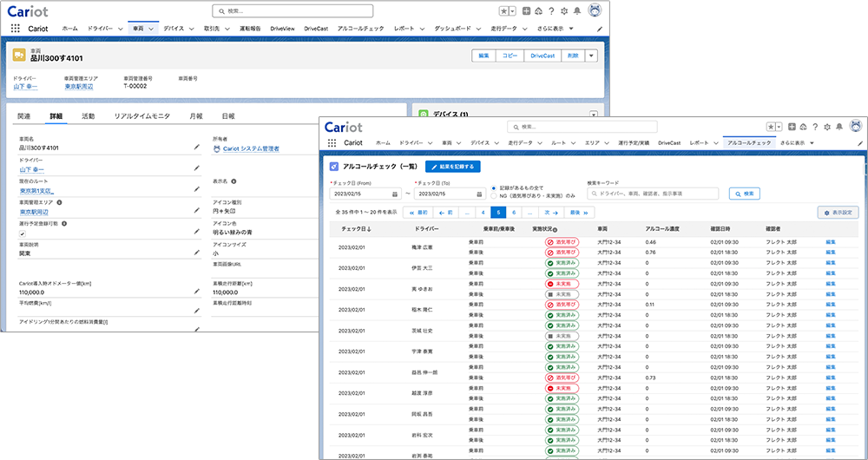Click the alcohol check list header icon

coord(334,166)
